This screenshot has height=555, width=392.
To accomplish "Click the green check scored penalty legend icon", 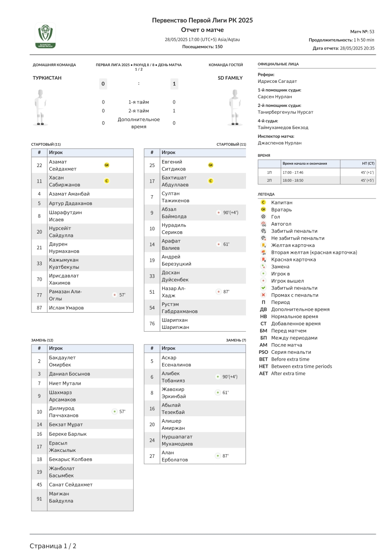I will [x=263, y=288].
